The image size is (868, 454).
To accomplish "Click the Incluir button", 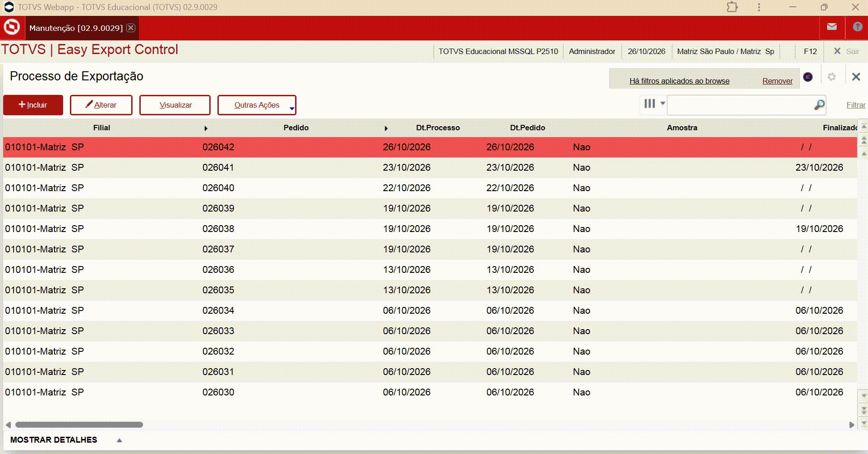I will 33,105.
